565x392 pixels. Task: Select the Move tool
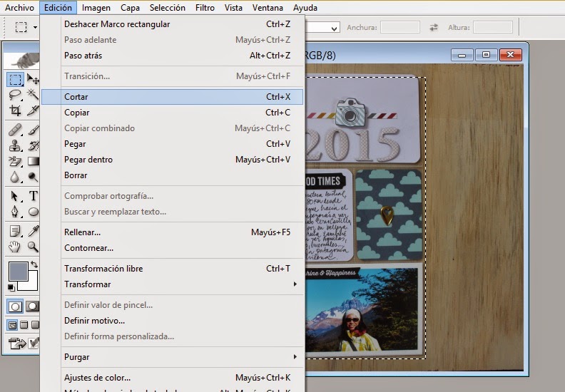tap(33, 79)
